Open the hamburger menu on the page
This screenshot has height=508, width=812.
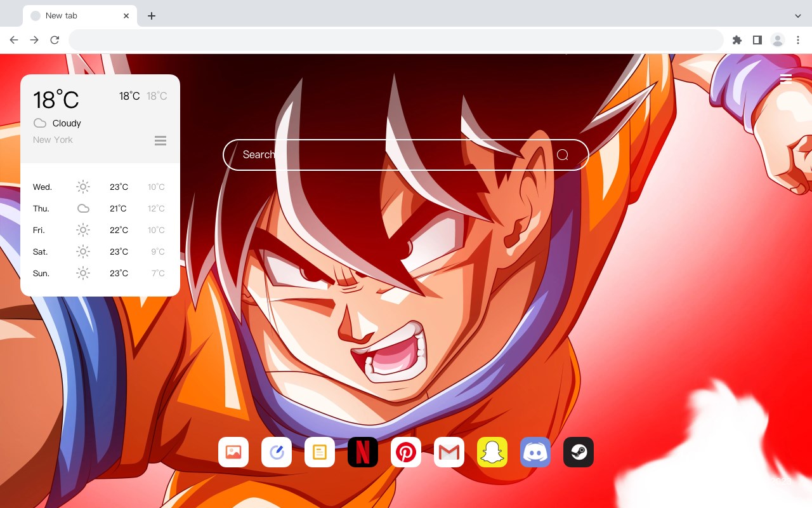[x=786, y=79]
